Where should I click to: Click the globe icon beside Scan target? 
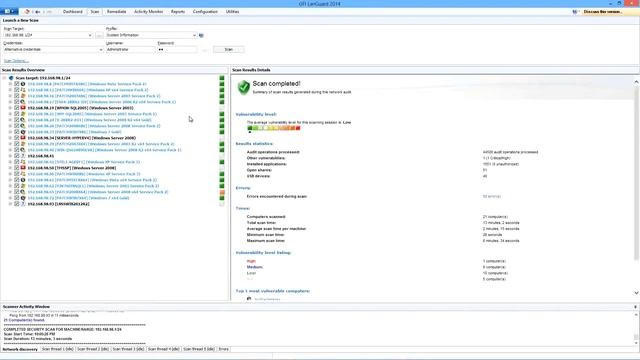(x=11, y=78)
